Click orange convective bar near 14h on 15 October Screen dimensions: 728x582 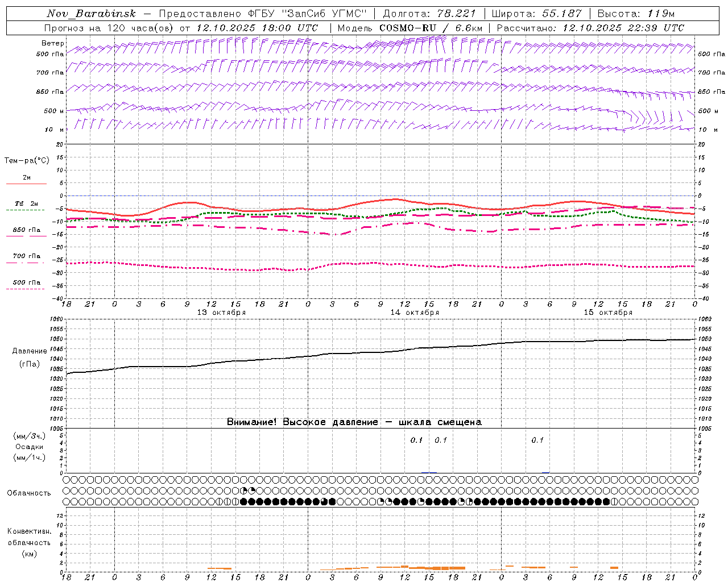coord(614,568)
